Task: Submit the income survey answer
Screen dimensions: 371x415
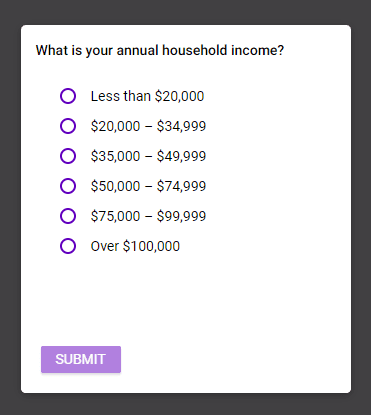Action: (x=81, y=359)
